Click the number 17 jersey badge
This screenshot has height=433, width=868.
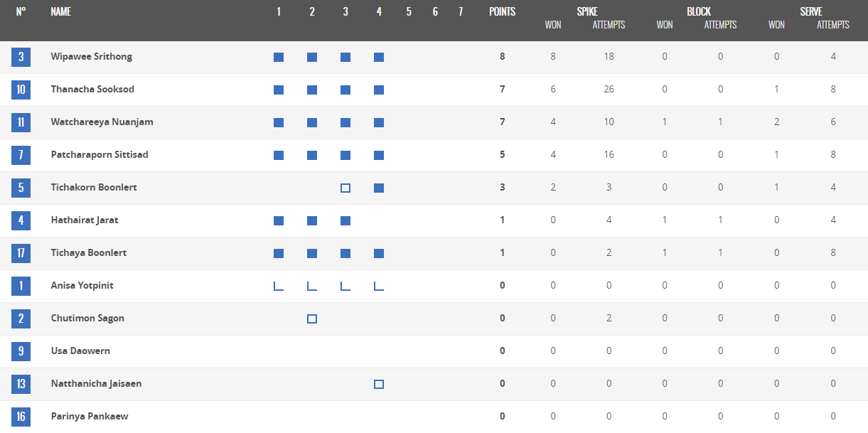(21, 253)
